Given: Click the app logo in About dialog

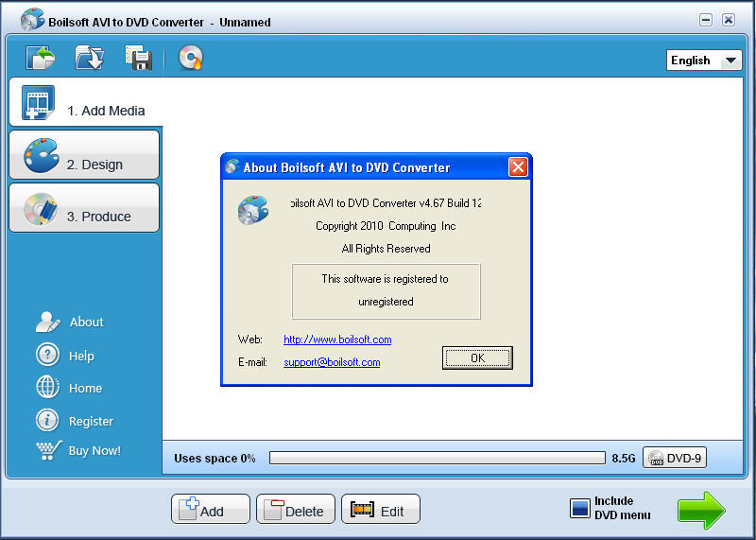Looking at the screenshot, I should [x=253, y=210].
